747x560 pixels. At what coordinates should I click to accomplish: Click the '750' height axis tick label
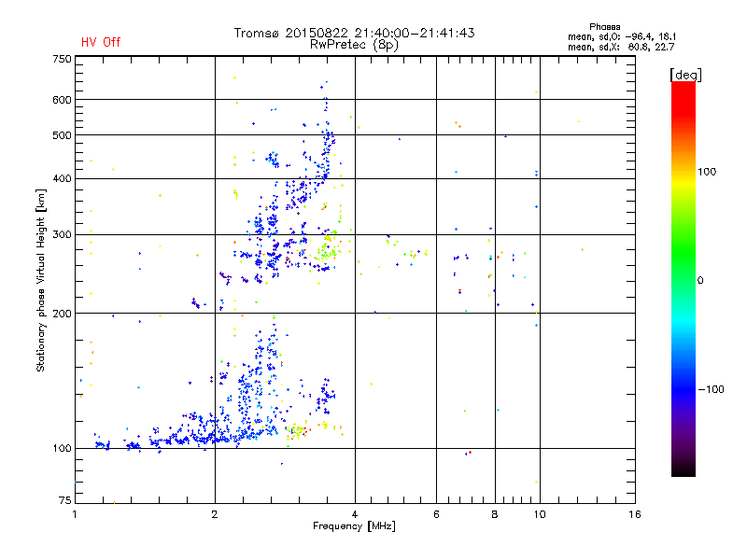pyautogui.click(x=62, y=59)
